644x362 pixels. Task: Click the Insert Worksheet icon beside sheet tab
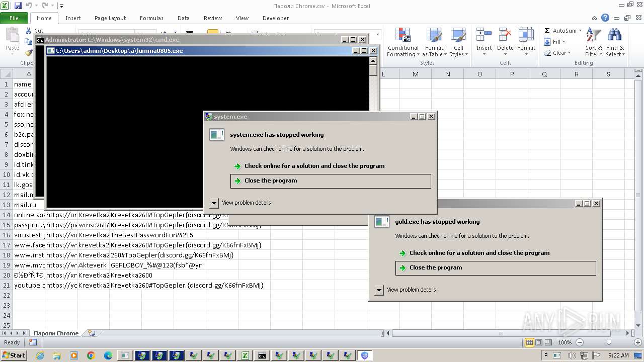coord(91,333)
